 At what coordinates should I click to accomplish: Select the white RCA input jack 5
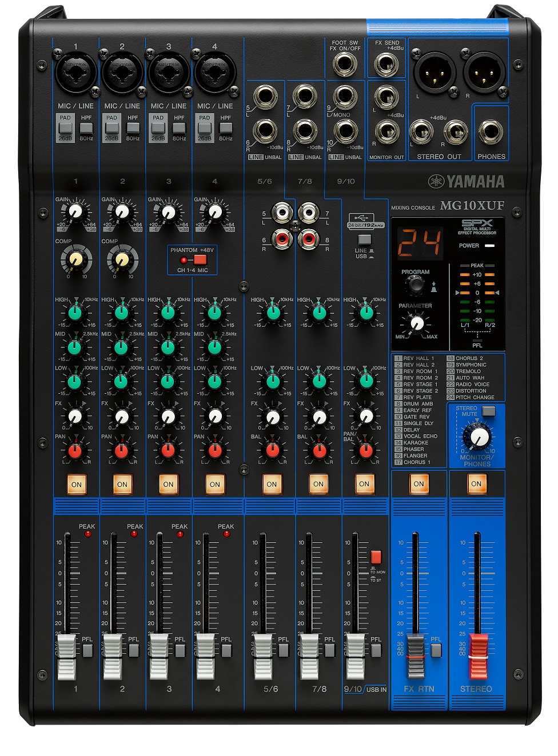click(x=282, y=213)
